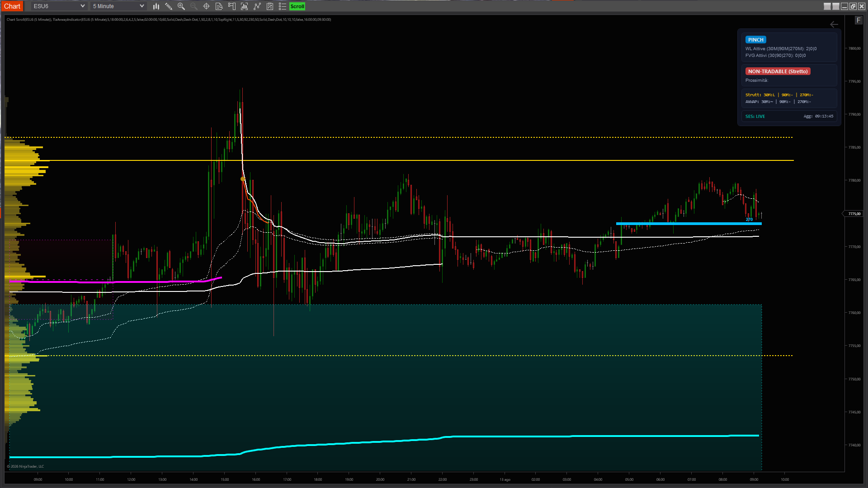Select the drawing tools pencil icon
Screen dimensions: 868x488
click(169, 6)
